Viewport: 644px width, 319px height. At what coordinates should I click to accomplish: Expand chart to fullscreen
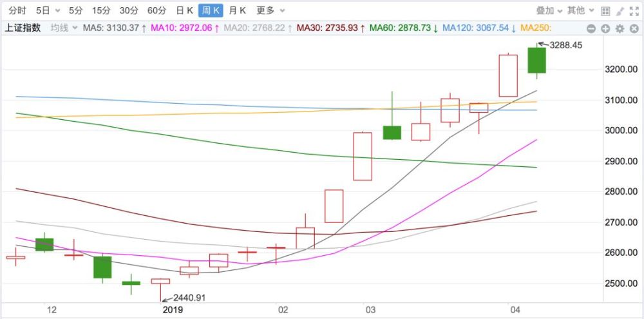coord(634,11)
